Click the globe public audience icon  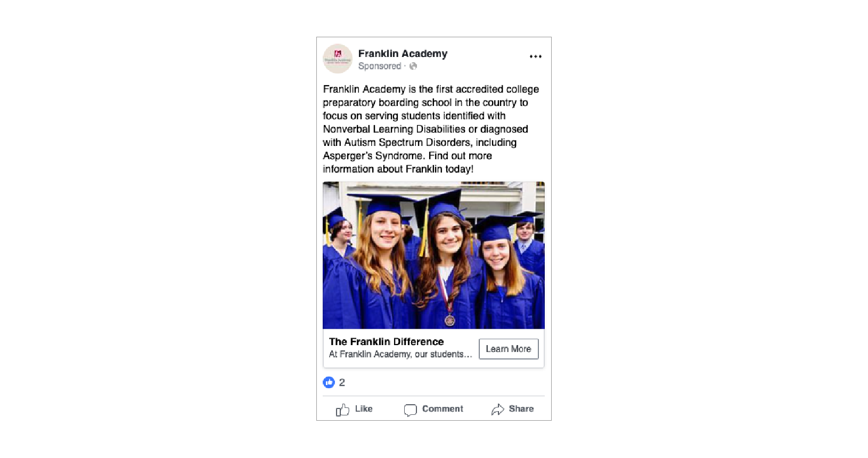coord(413,66)
